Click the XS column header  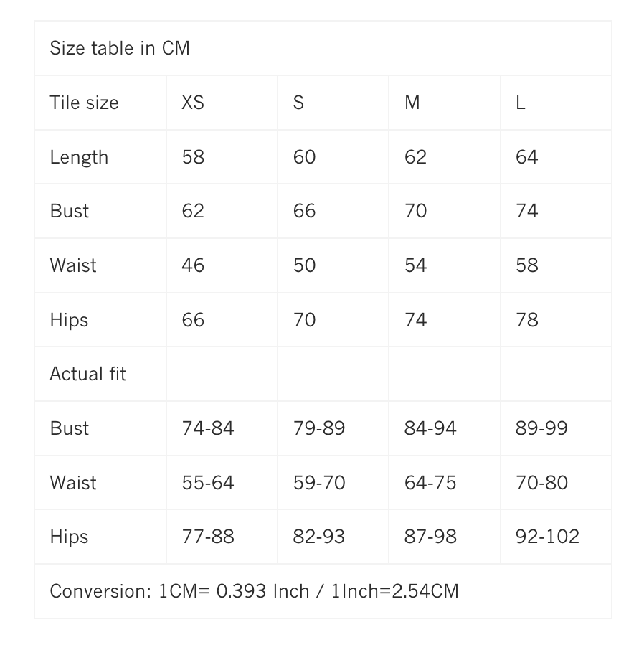193,103
